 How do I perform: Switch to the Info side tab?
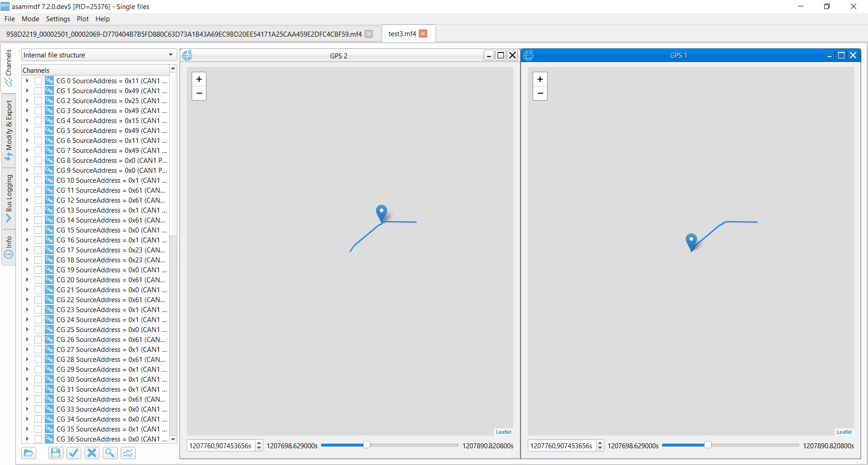(x=9, y=247)
